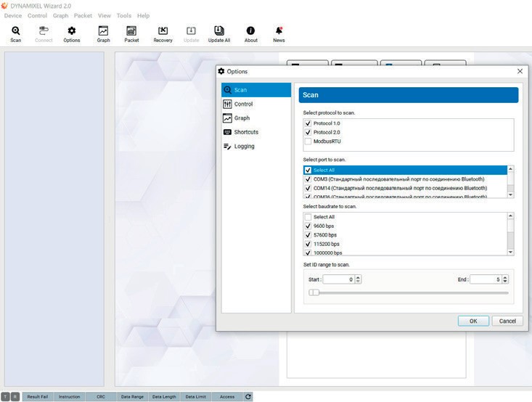This screenshot has height=402, width=532.
Task: Toggle the 57600 bps baudrate checkbox
Action: point(308,235)
